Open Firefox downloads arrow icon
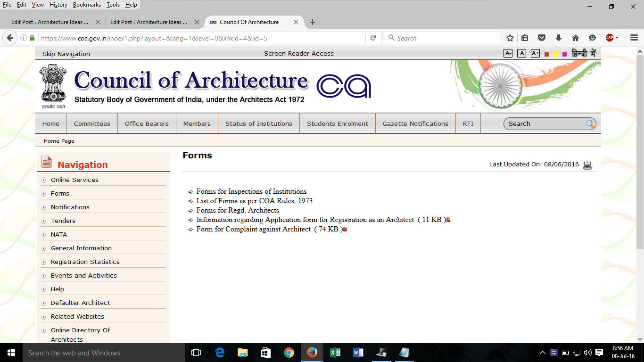644x362 pixels. (x=559, y=38)
